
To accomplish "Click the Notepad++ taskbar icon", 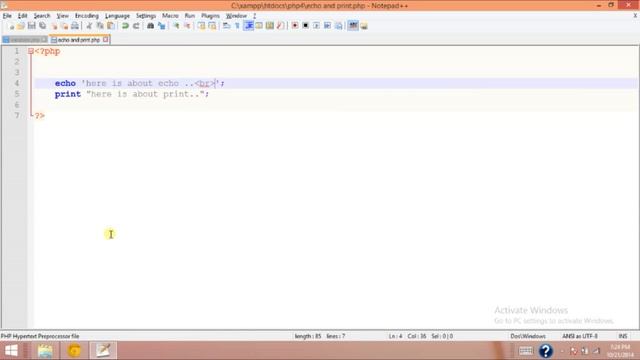I will click(103, 350).
